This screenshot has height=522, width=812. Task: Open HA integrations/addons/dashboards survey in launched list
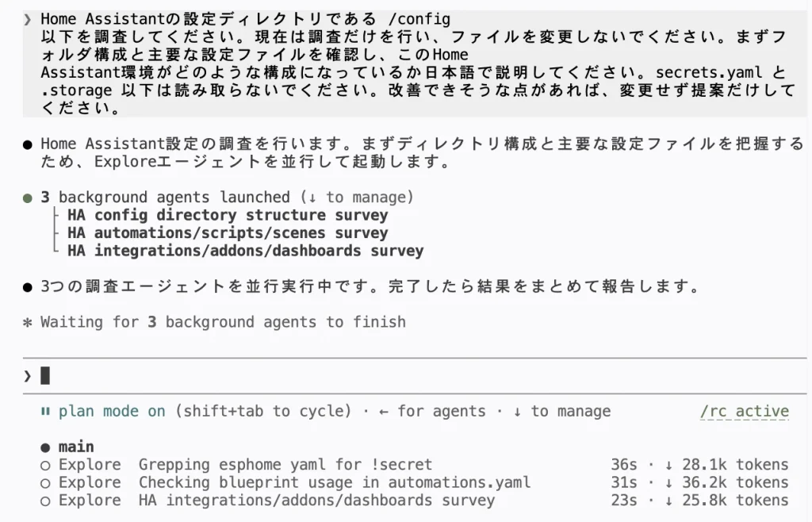coord(246,251)
